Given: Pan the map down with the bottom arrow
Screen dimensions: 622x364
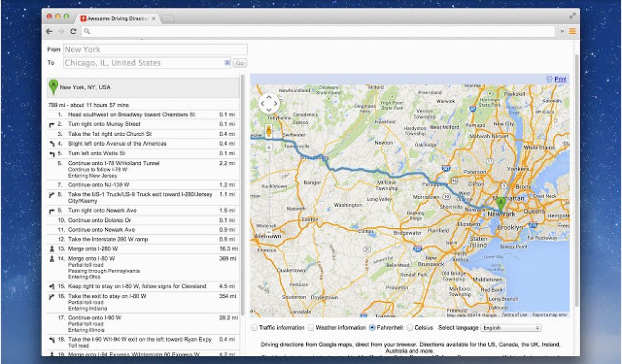Looking at the screenshot, I should coord(269,110).
